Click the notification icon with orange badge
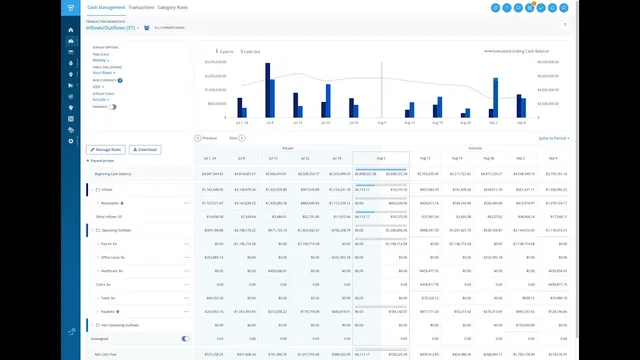 click(x=530, y=7)
